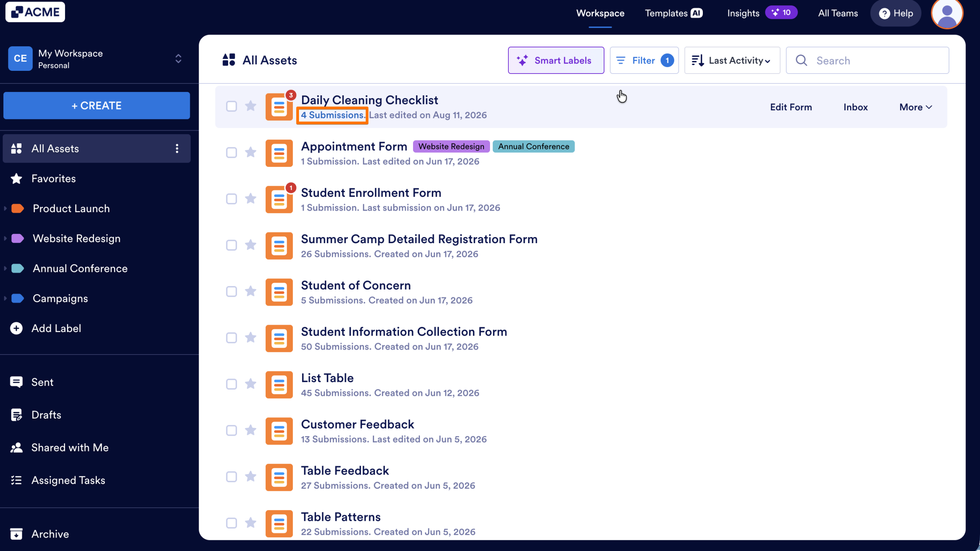Image resolution: width=980 pixels, height=551 pixels.
Task: Open the 4 Submissions link
Action: [x=332, y=115]
